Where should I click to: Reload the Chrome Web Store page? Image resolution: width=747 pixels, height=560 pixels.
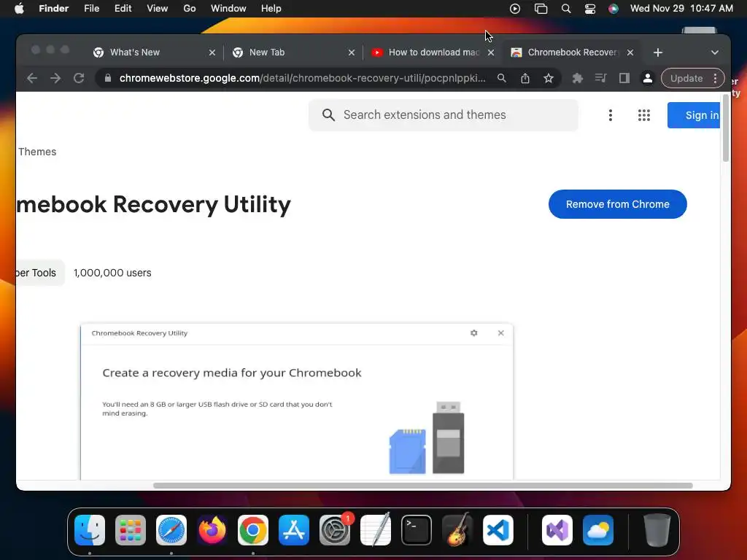coord(79,78)
